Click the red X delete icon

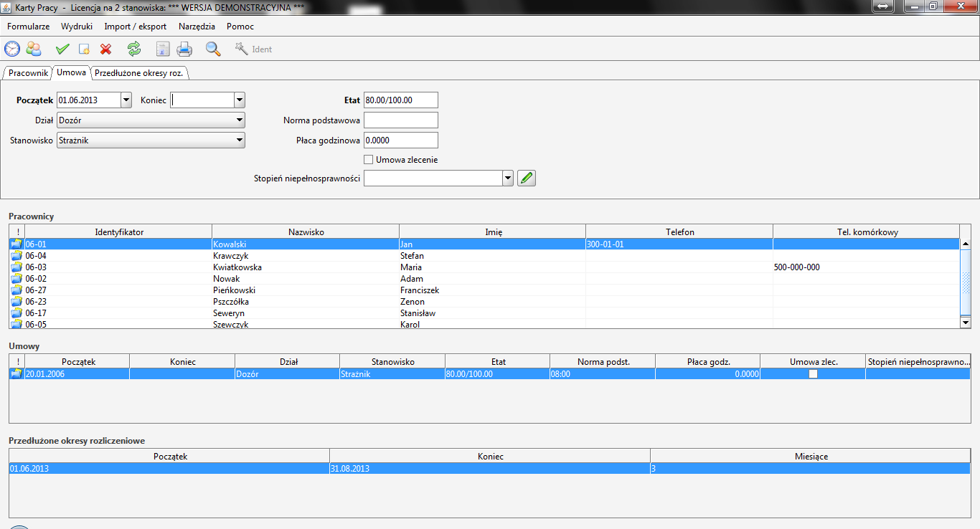[x=105, y=49]
